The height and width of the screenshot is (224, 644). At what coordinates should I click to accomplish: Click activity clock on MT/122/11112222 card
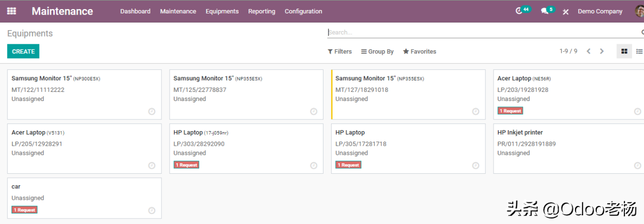pos(152,111)
